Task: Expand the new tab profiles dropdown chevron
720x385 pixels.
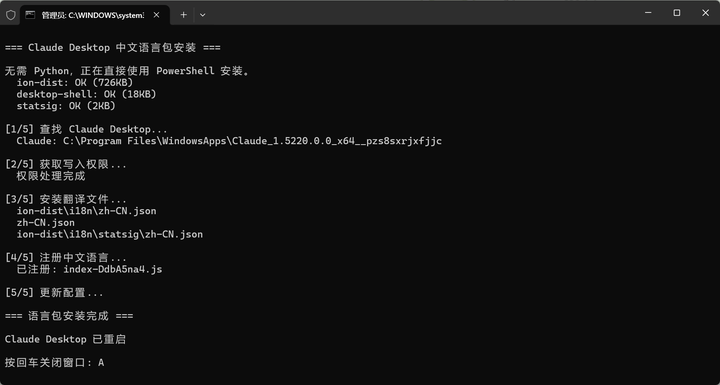Action: 202,15
